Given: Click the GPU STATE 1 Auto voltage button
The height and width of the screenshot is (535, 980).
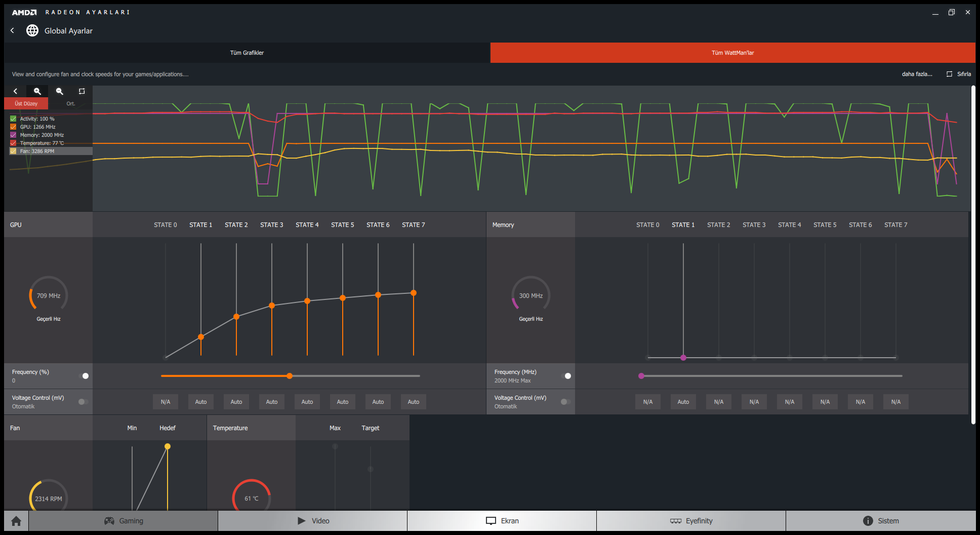Looking at the screenshot, I should pyautogui.click(x=201, y=402).
